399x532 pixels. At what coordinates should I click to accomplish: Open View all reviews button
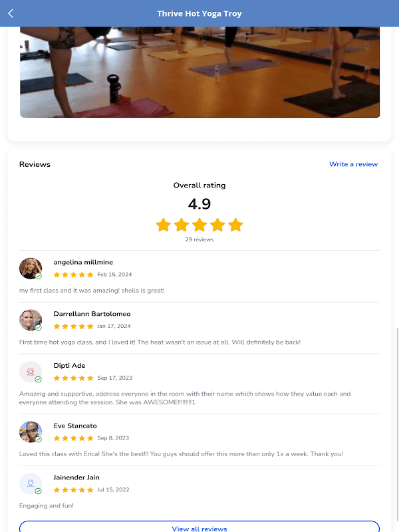[x=199, y=526]
